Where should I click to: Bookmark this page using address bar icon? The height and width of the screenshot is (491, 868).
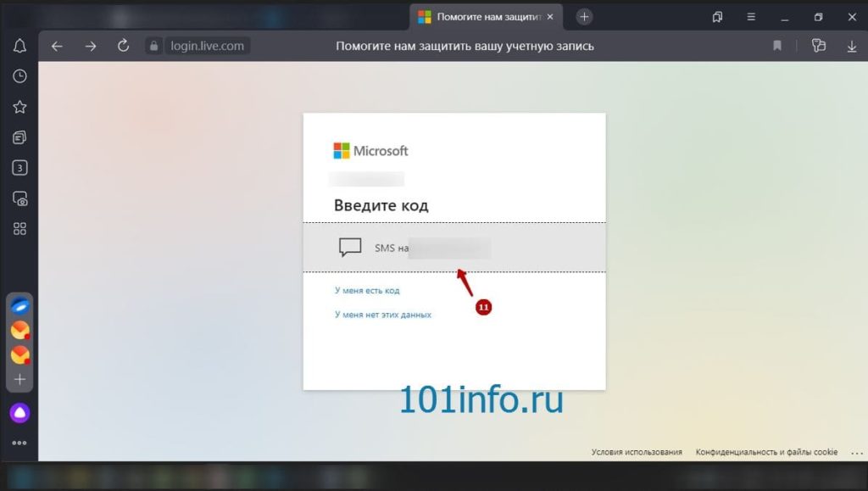click(777, 46)
